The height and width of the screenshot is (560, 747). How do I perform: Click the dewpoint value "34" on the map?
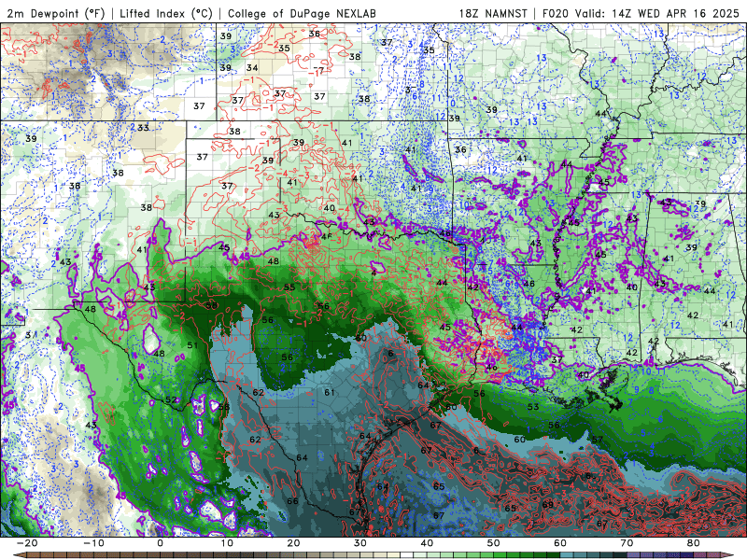pyautogui.click(x=252, y=67)
